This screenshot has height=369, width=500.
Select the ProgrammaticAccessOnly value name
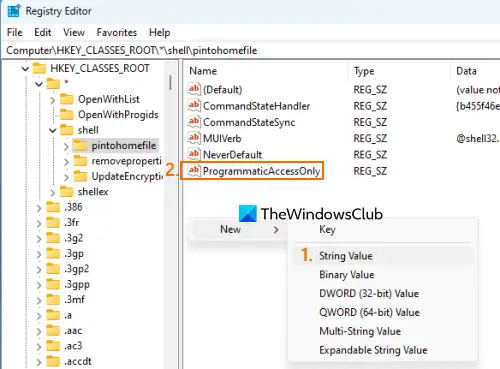click(261, 171)
